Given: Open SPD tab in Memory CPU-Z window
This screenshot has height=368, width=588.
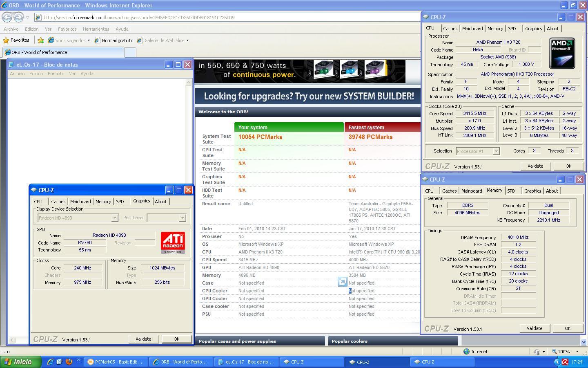Looking at the screenshot, I should click(511, 191).
